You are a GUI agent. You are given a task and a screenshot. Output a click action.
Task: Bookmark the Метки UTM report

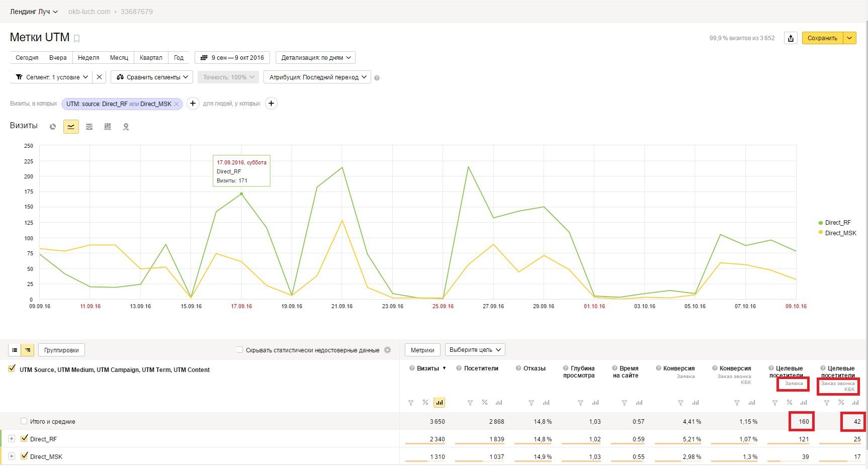(77, 38)
